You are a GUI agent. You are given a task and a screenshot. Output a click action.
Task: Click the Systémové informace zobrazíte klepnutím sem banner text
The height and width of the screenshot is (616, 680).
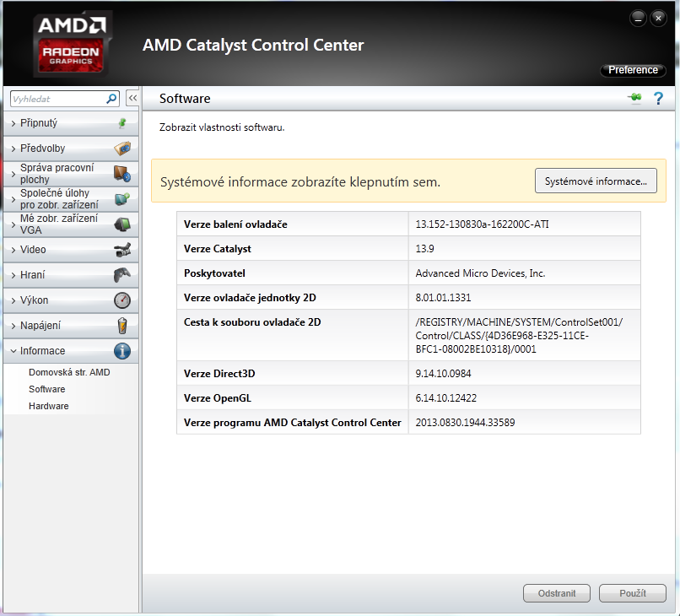[x=300, y=181]
